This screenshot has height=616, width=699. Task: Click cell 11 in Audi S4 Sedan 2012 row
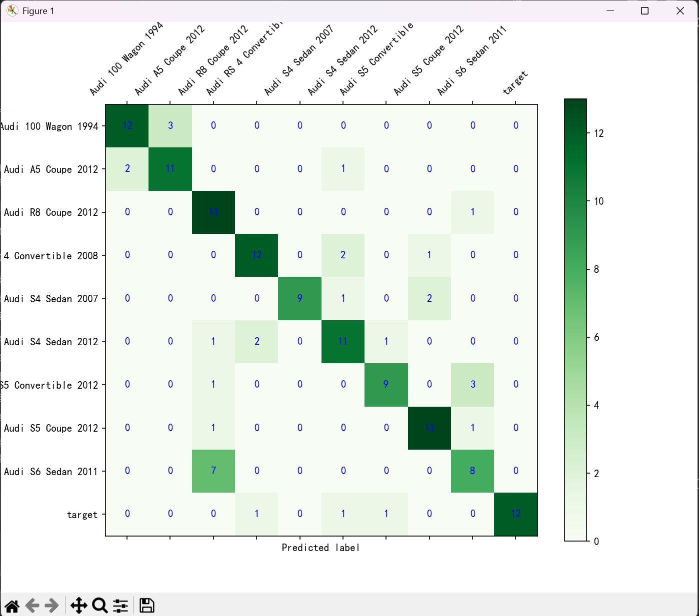pyautogui.click(x=343, y=341)
